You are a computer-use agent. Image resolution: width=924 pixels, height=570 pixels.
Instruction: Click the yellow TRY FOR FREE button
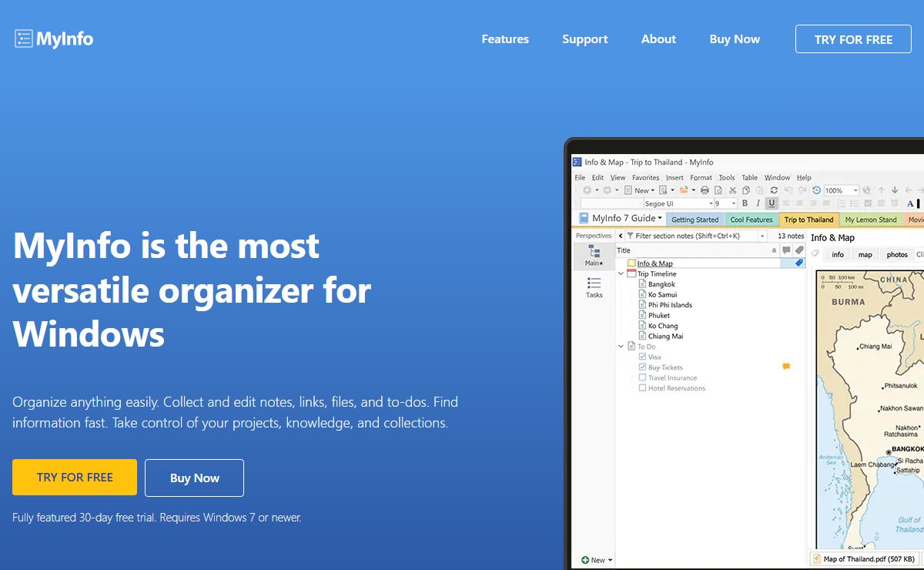pyautogui.click(x=75, y=478)
